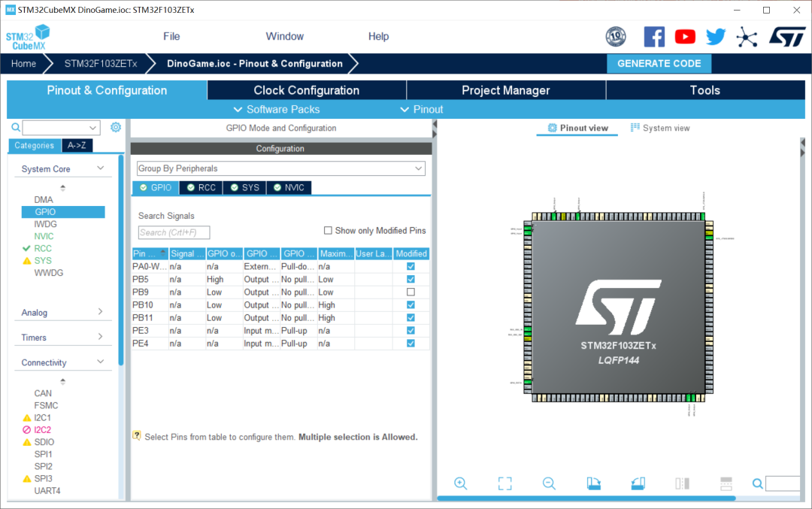Viewport: 812px width, 509px height.
Task: Check the Modified box for PB9
Action: pyautogui.click(x=411, y=292)
